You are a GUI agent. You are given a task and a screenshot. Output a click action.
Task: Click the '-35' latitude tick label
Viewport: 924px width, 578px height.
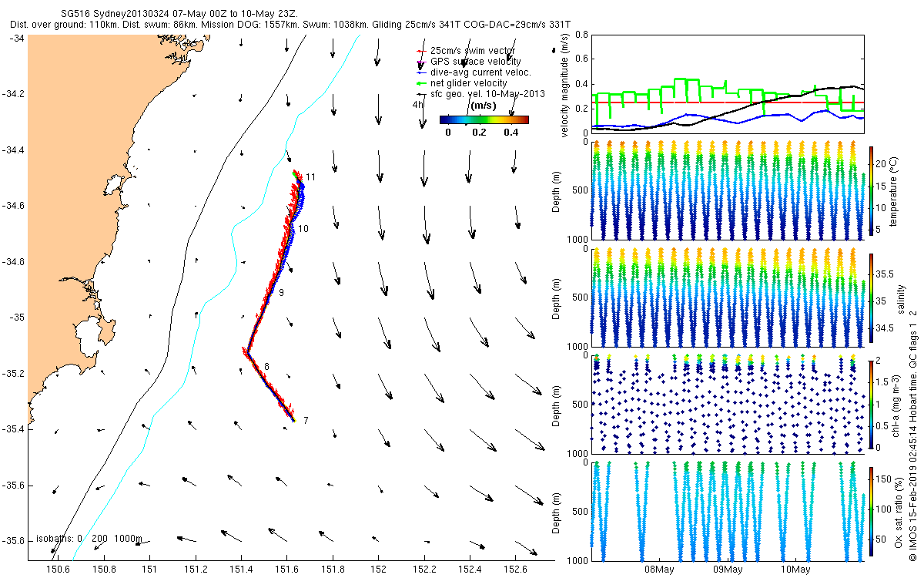[17, 318]
